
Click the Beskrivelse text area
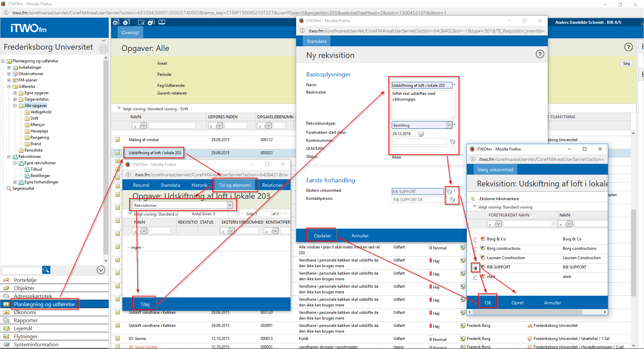pyautogui.click(x=423, y=104)
